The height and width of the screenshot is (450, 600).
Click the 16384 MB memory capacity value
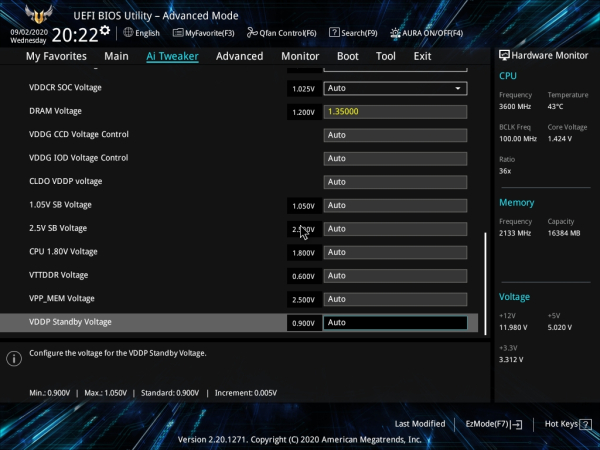564,233
